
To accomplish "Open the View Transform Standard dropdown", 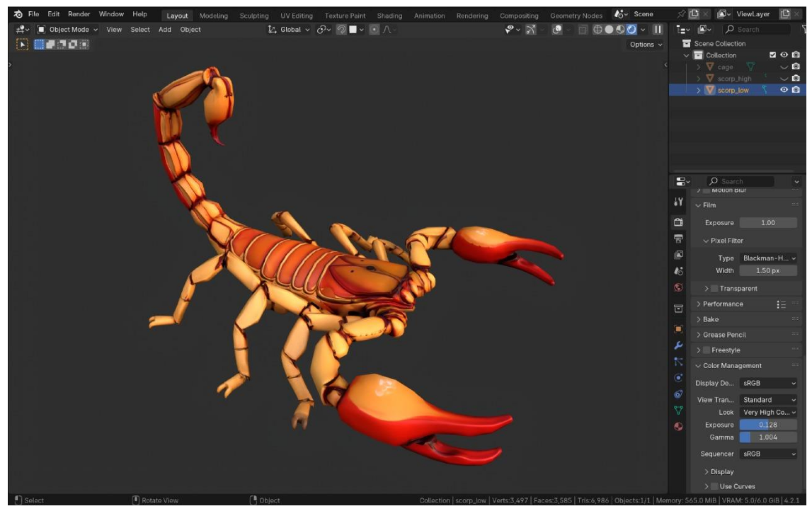I will [768, 400].
